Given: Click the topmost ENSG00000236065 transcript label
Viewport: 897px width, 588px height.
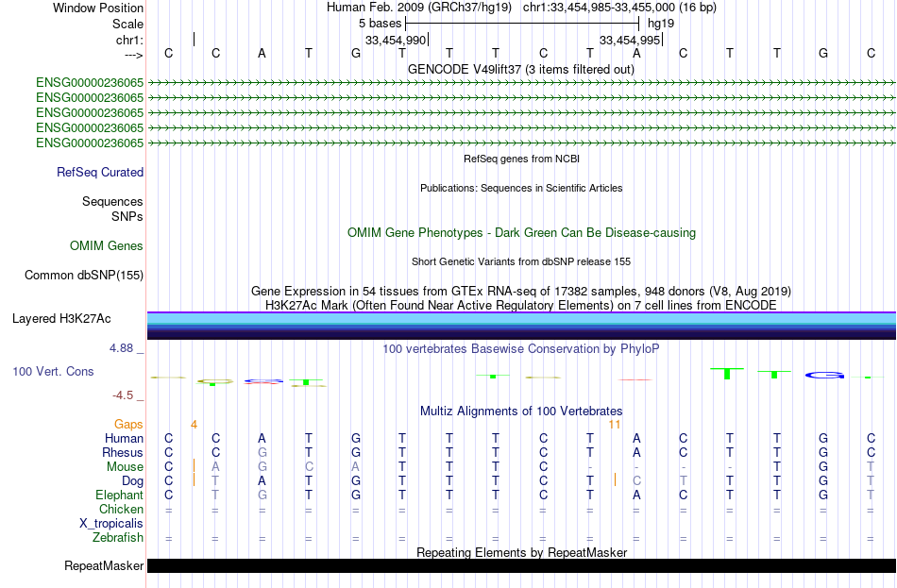Looking at the screenshot, I should click(90, 82).
